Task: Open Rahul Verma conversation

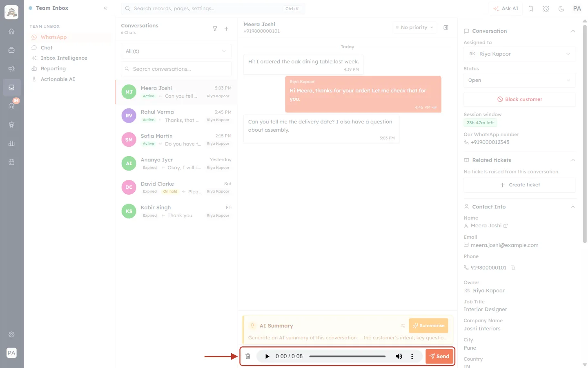Action: pos(176,116)
